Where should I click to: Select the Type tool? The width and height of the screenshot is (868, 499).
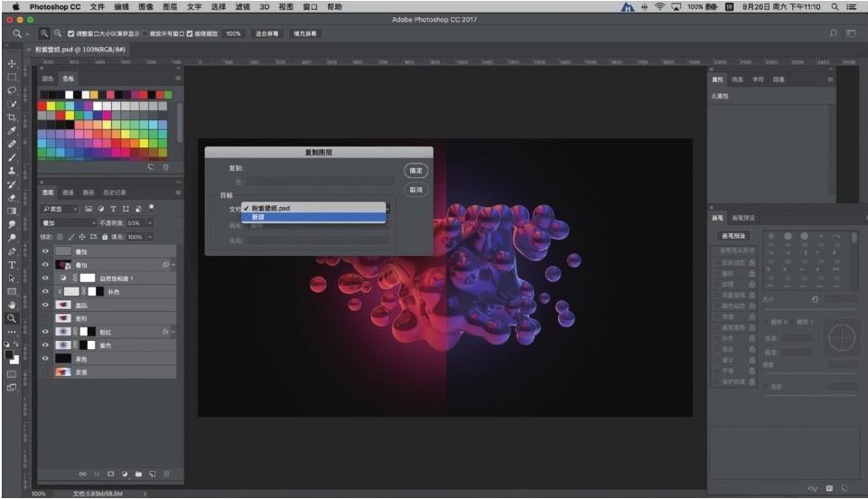[12, 265]
